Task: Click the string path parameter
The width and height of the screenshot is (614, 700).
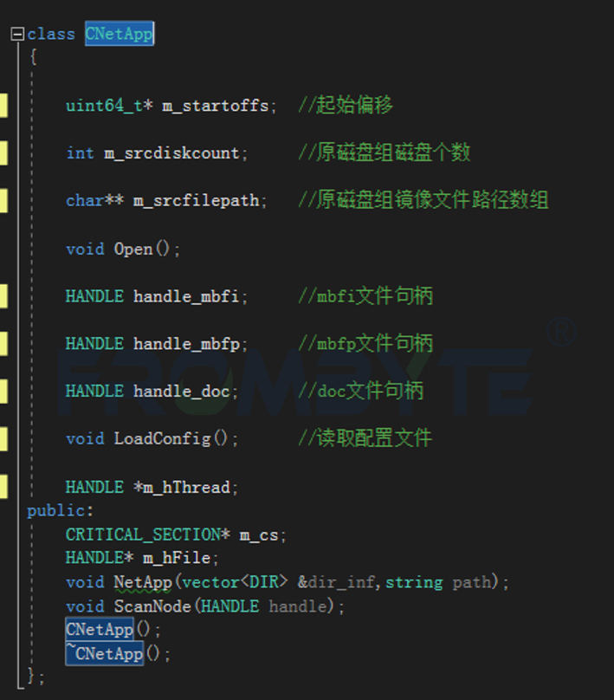Action: coord(439,582)
